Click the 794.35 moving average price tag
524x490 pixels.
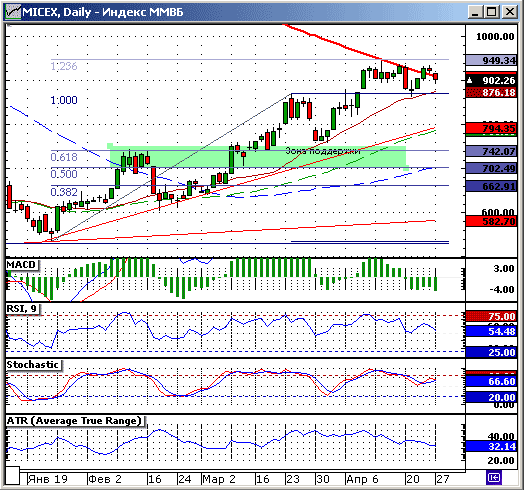pyautogui.click(x=491, y=128)
